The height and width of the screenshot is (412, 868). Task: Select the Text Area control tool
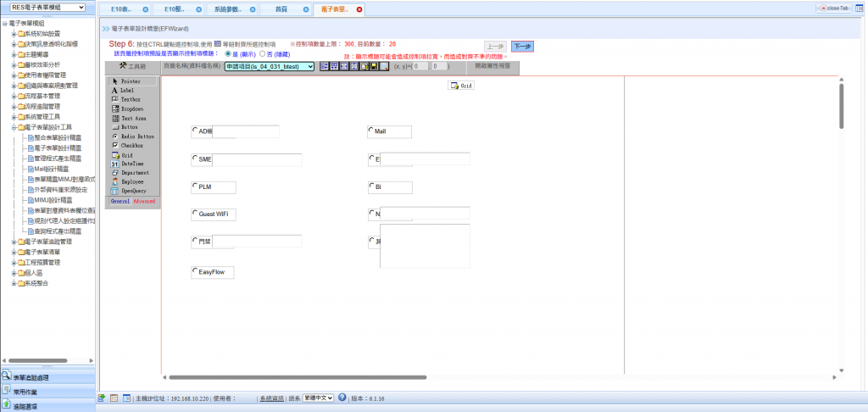pos(131,118)
